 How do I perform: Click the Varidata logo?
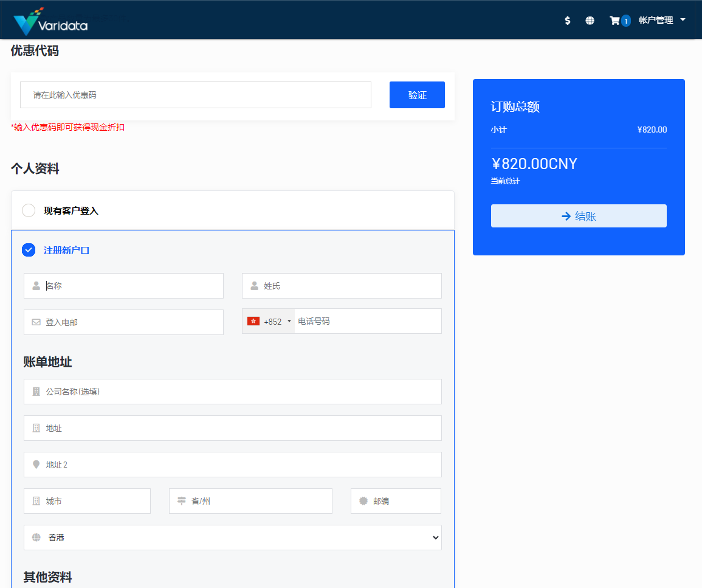tap(50, 21)
